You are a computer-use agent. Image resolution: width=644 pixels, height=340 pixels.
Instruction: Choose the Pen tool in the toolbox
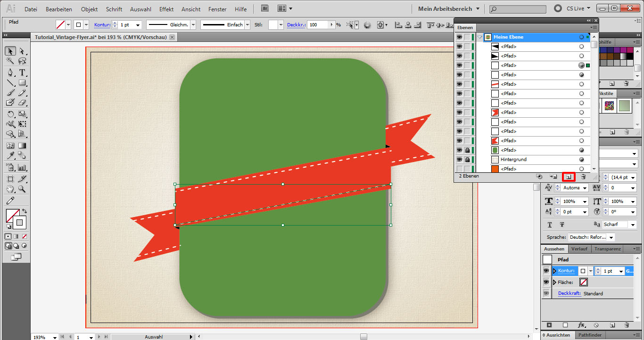click(10, 73)
